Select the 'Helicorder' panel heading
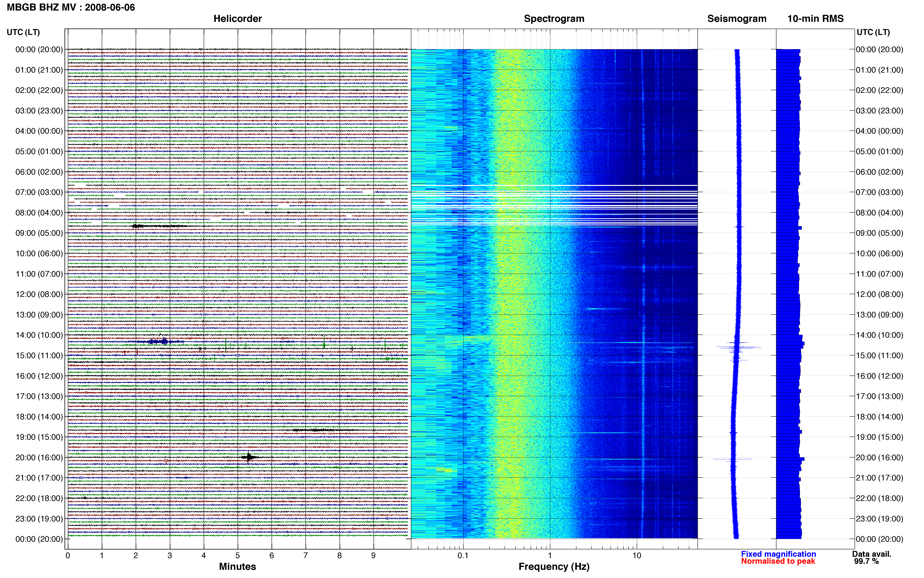This screenshot has width=924, height=578. click(x=238, y=19)
